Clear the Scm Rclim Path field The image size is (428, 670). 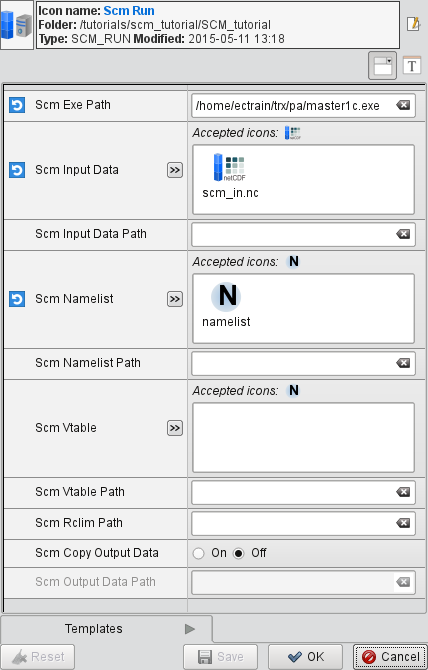point(403,523)
